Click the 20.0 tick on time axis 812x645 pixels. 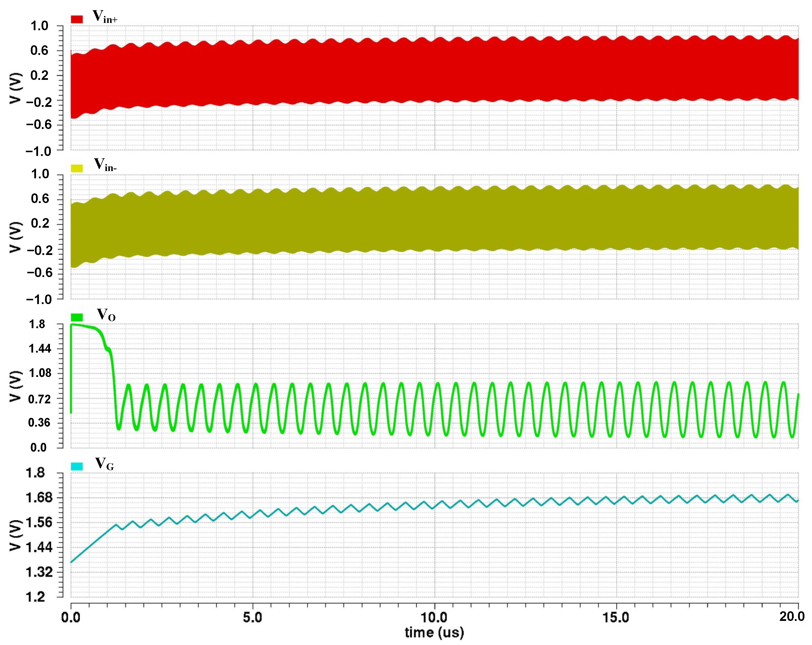pyautogui.click(x=792, y=616)
